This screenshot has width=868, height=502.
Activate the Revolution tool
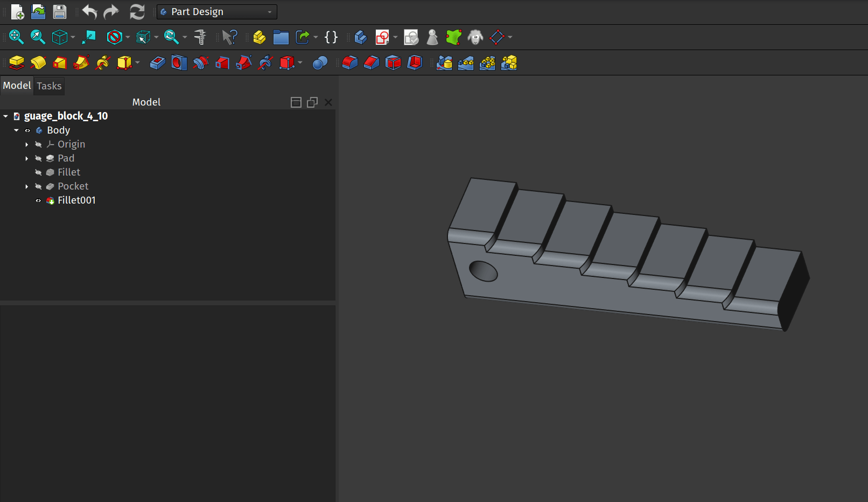[38, 62]
